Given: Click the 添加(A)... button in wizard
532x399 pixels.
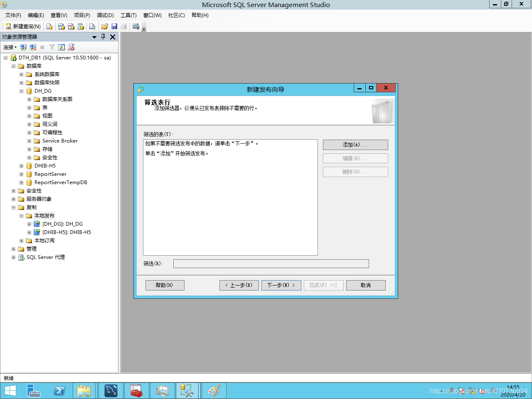Looking at the screenshot, I should pos(355,145).
